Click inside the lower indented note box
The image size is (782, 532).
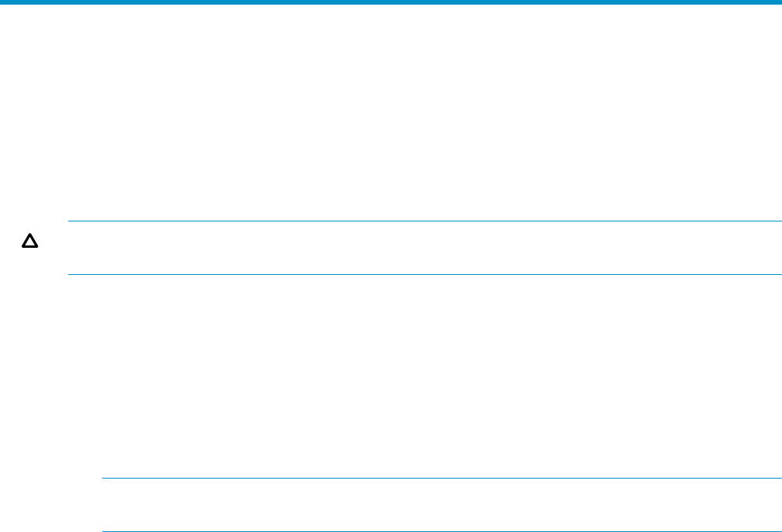tap(442, 505)
